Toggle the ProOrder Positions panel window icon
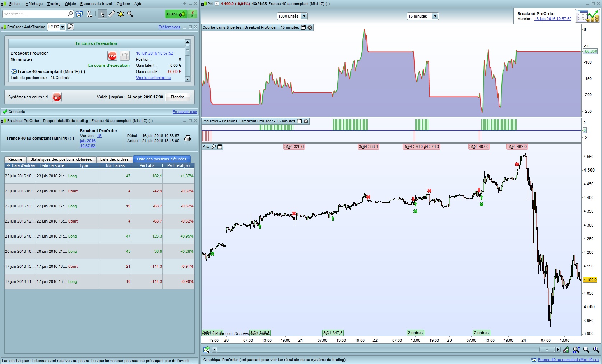Screen dimensions: 602x364 (299, 121)
